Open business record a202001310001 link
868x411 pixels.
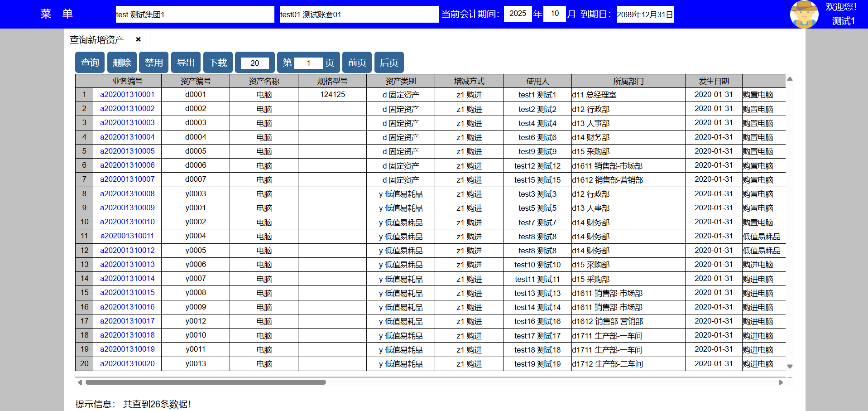(127, 95)
